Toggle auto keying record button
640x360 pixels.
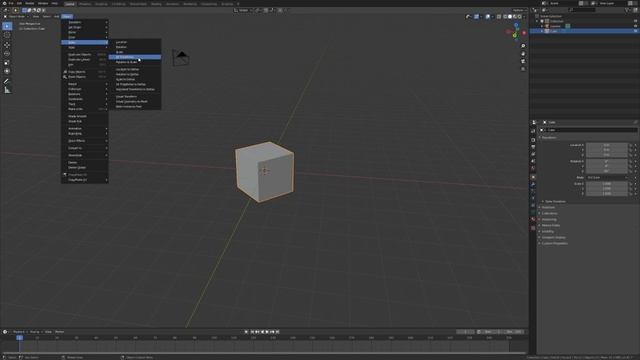[247, 332]
